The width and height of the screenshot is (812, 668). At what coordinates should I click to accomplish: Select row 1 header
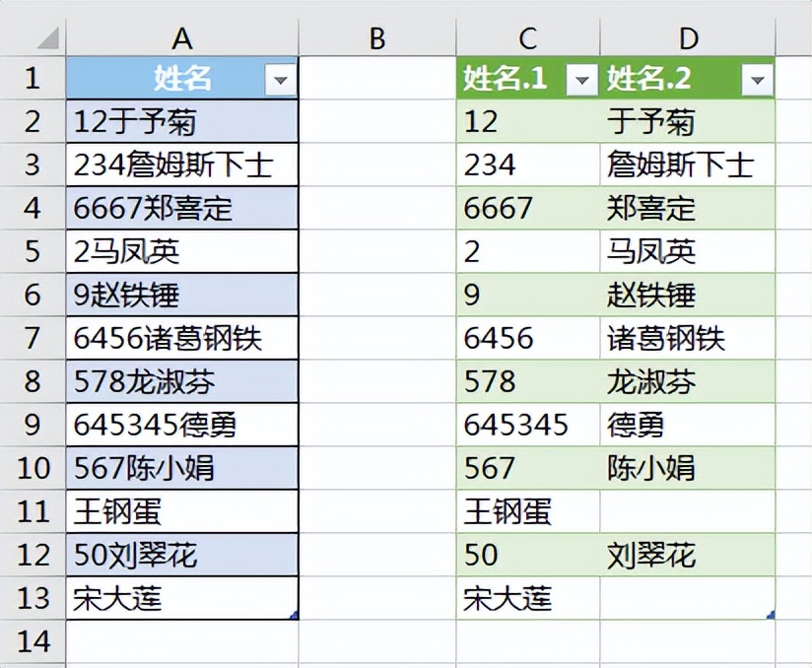pyautogui.click(x=33, y=78)
